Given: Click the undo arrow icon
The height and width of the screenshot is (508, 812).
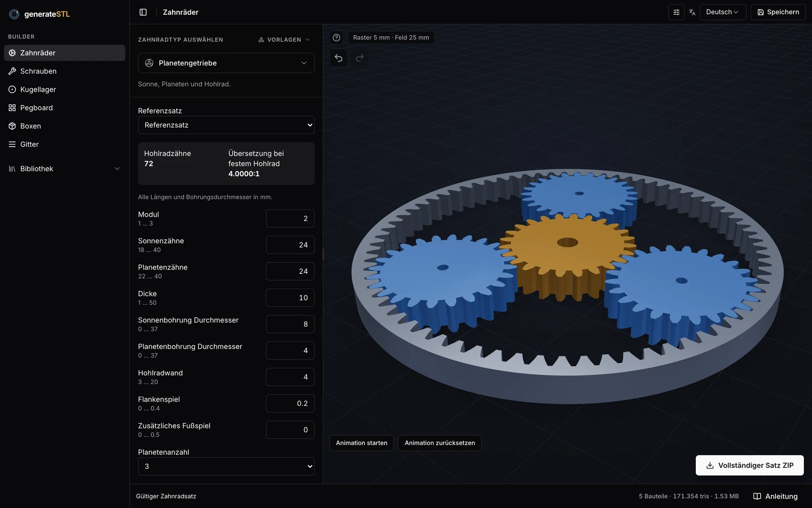Looking at the screenshot, I should pos(339,58).
